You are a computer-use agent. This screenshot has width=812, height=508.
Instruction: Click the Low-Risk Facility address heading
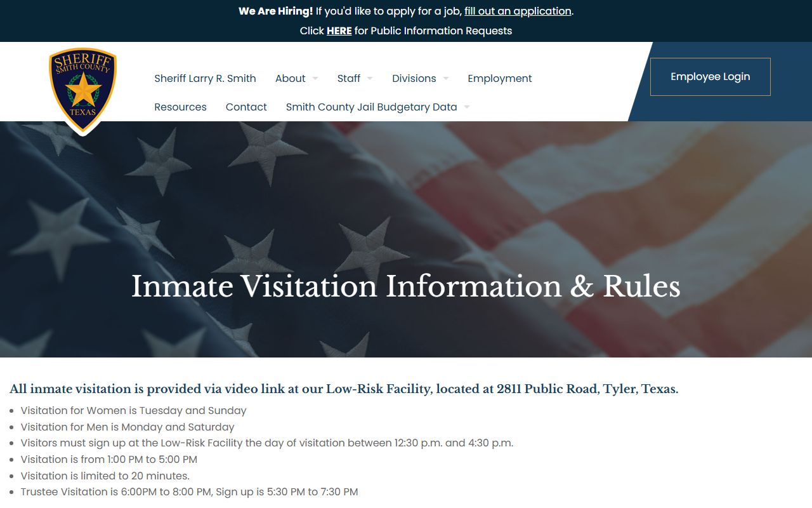pos(344,389)
